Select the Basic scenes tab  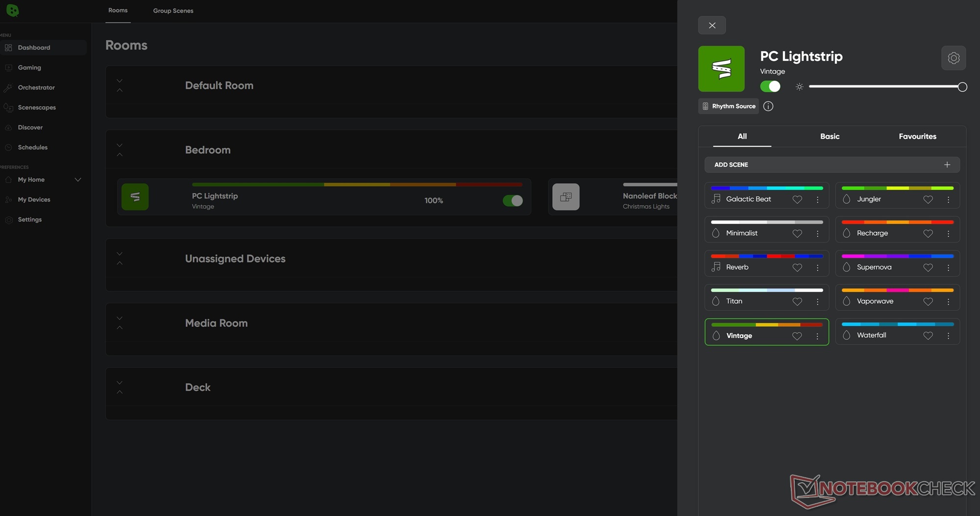coord(830,136)
